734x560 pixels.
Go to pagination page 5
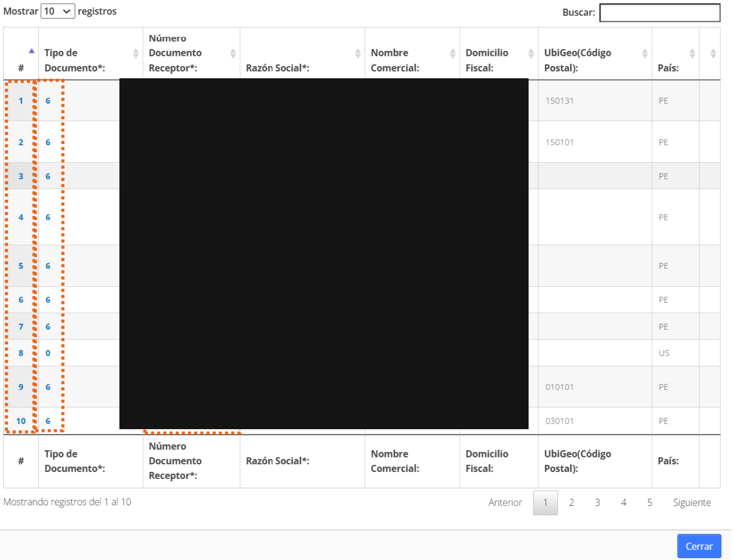650,503
